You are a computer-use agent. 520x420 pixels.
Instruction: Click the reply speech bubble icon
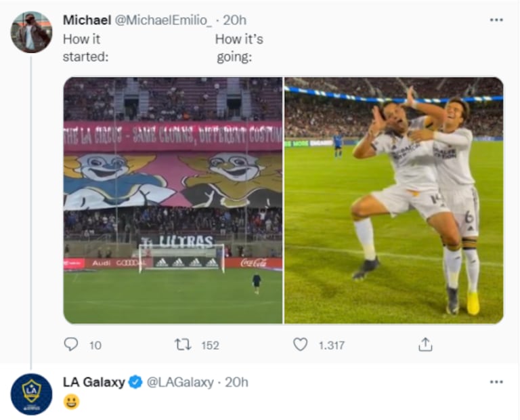point(71,345)
